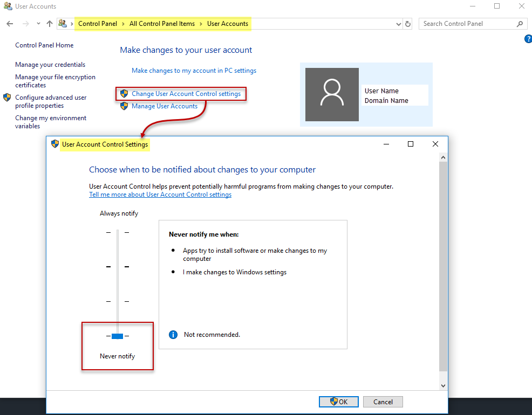Maximize the User Accounts window

(x=497, y=6)
